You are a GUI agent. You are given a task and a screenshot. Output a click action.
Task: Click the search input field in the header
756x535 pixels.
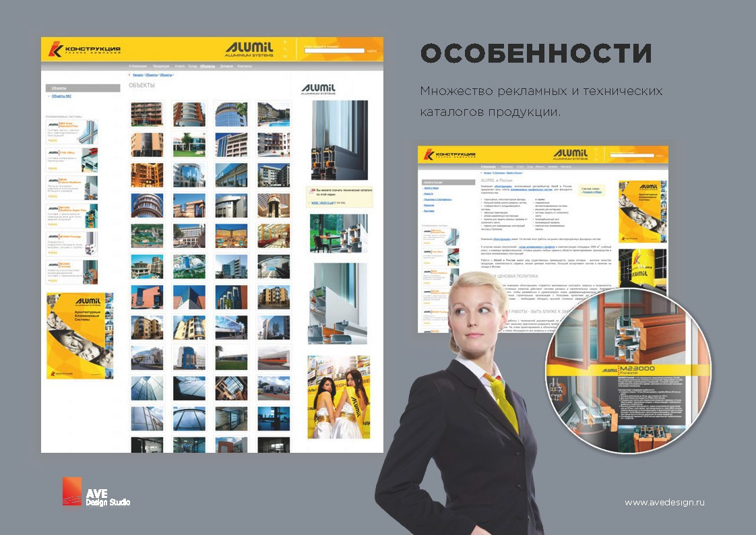(334, 51)
